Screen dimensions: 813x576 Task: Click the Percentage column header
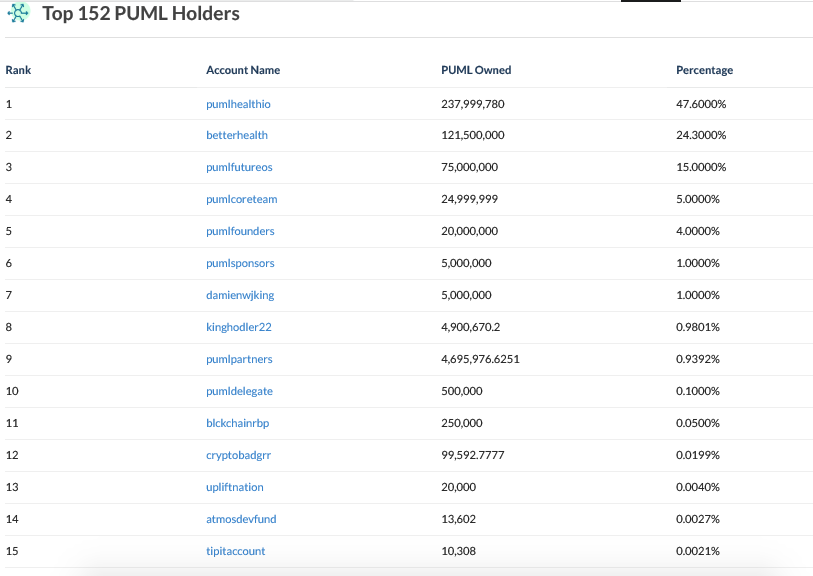(704, 70)
